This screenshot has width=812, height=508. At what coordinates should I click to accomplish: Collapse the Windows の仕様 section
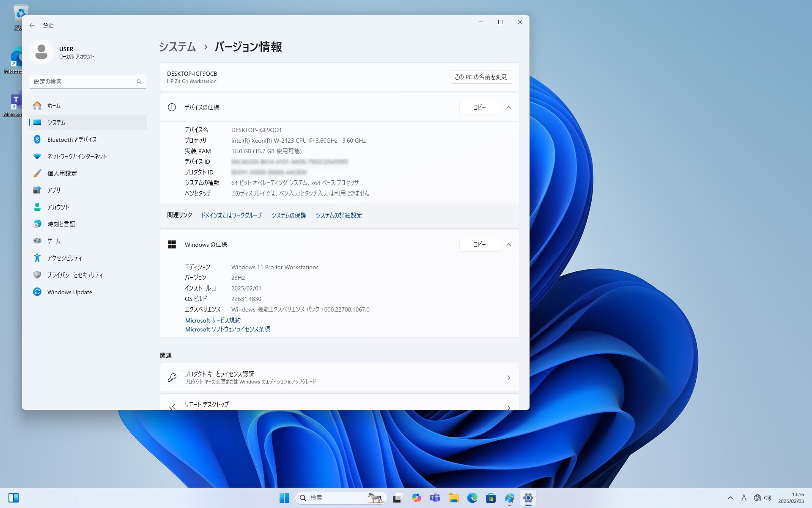[x=509, y=245]
